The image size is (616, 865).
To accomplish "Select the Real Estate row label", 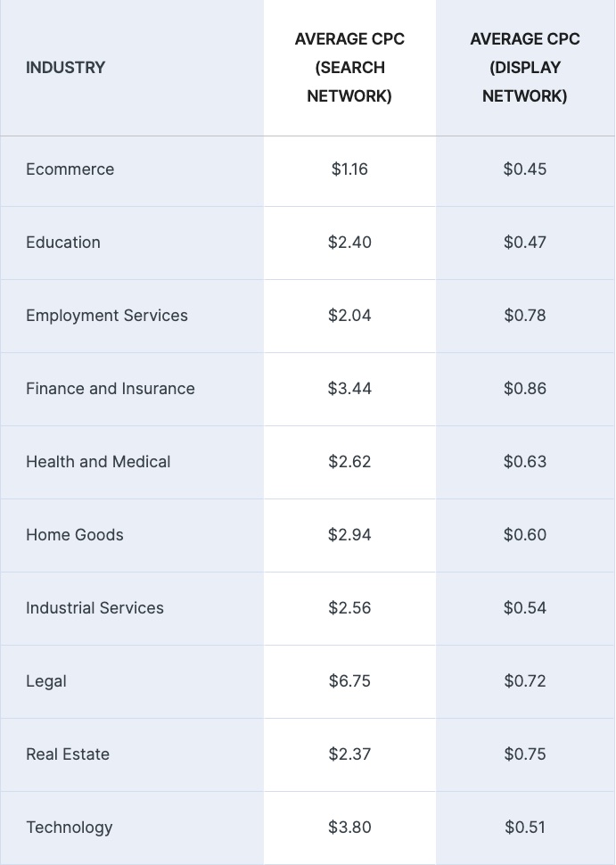I will click(68, 754).
